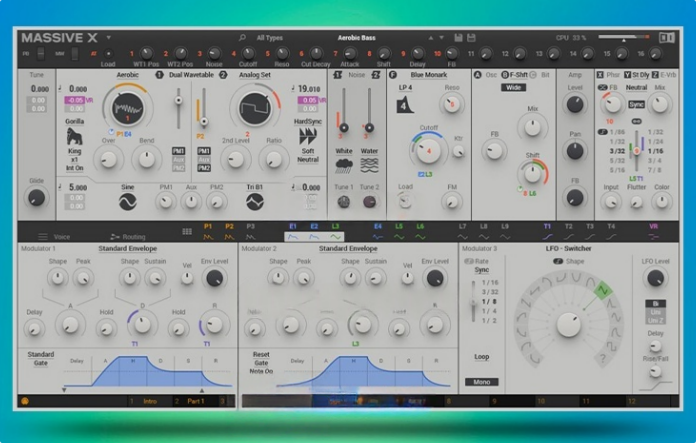Open the Blue Monark filter type menu
The height and width of the screenshot is (443, 696).
pos(428,75)
